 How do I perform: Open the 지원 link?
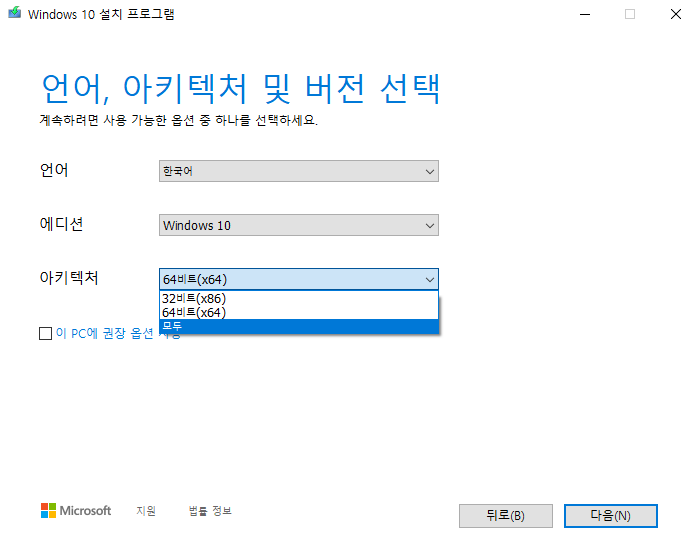(146, 511)
